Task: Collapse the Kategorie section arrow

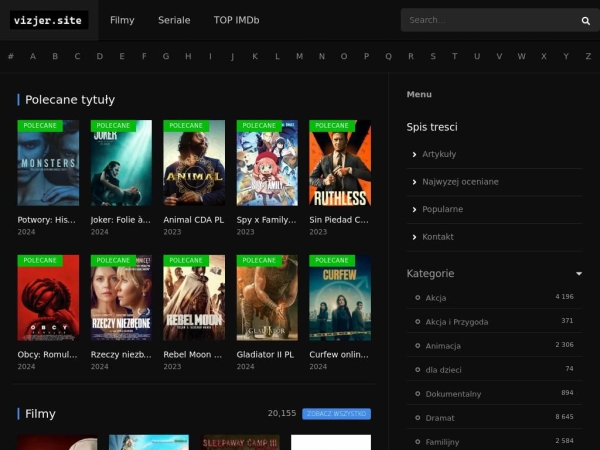Action: [579, 274]
